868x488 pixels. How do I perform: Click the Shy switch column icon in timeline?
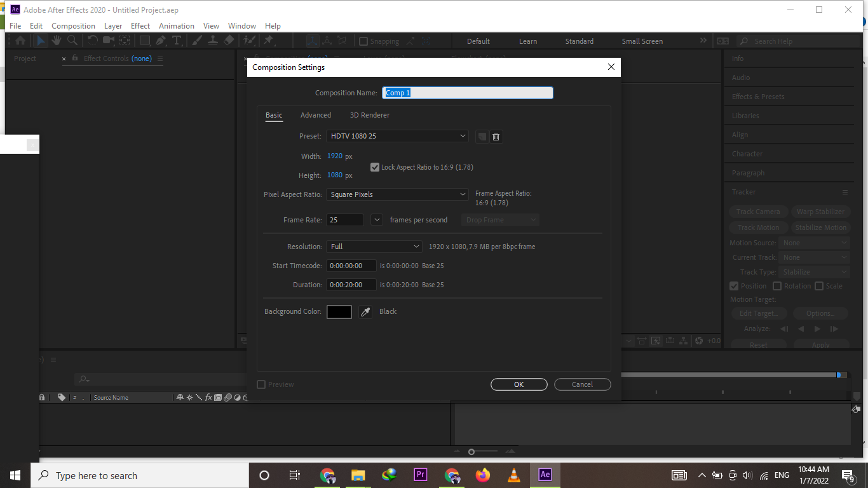click(x=180, y=397)
